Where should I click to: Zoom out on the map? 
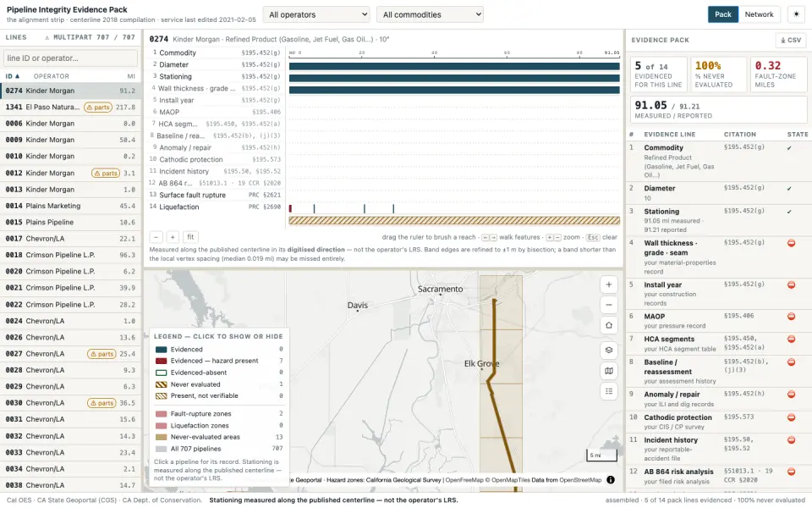609,305
